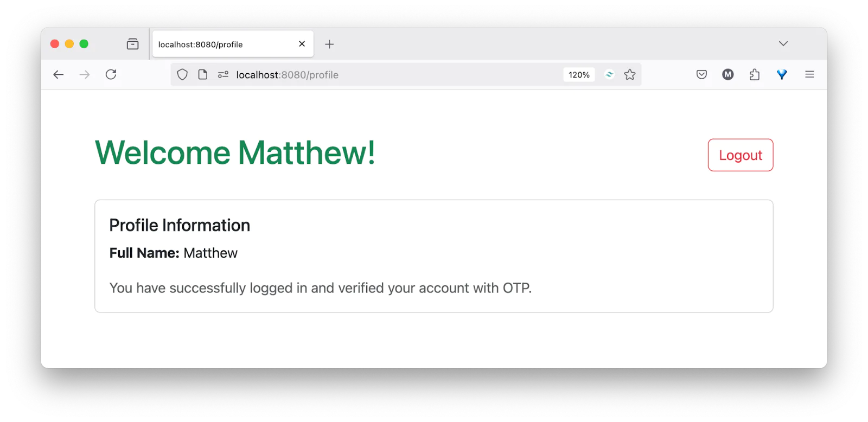Click the teal wave extension icon
Viewport: 868px width, 422px height.
click(x=609, y=74)
